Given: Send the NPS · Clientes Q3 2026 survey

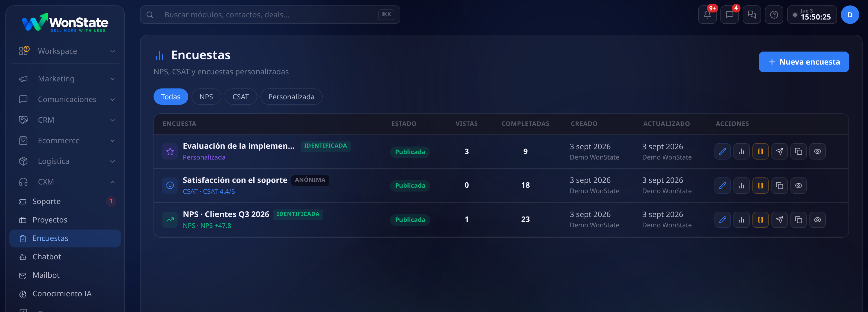Looking at the screenshot, I should coord(779,220).
